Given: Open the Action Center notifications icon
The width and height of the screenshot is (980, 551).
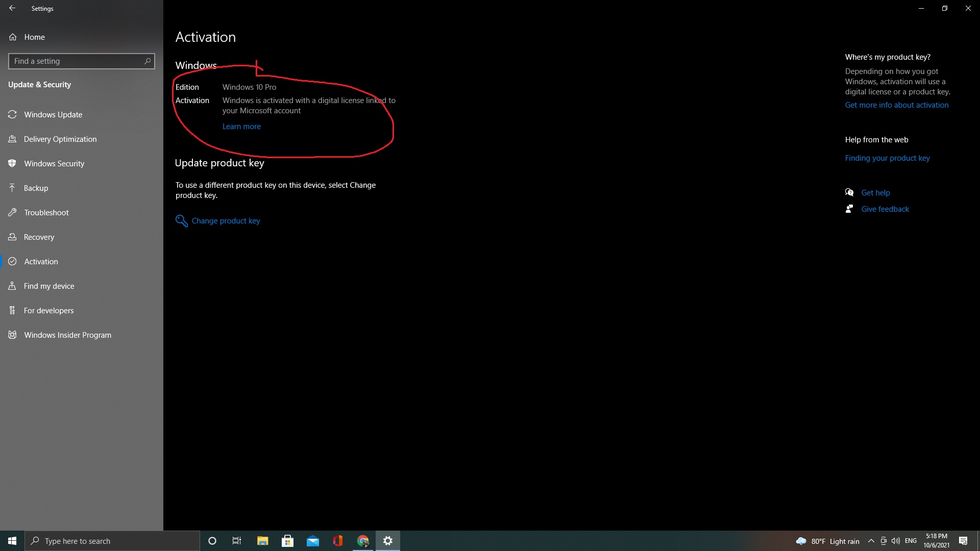Looking at the screenshot, I should (x=963, y=541).
